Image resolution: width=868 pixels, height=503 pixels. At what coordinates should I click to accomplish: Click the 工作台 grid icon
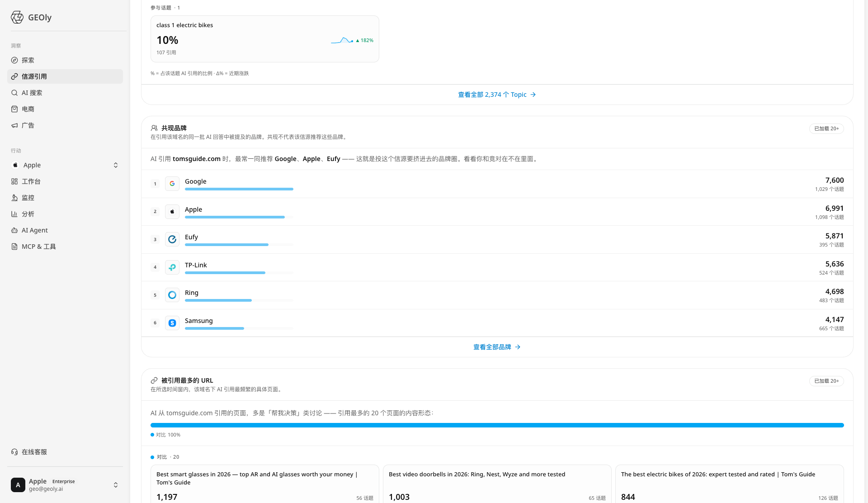click(14, 181)
